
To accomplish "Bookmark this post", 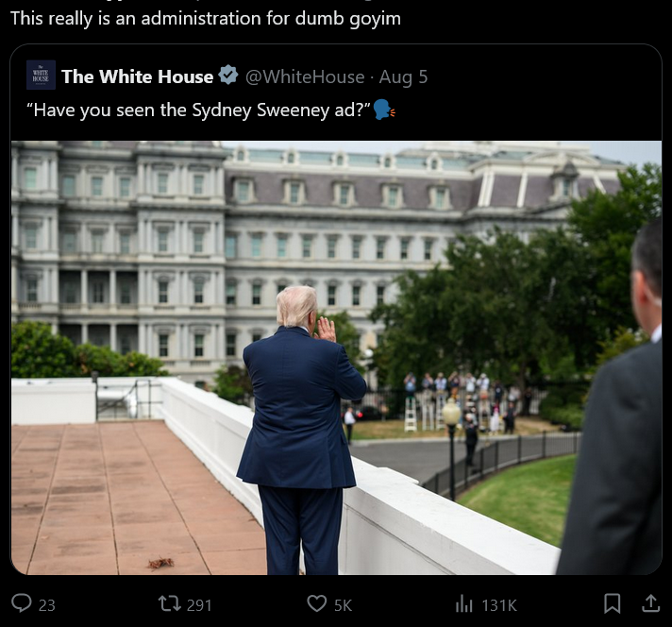I will pyautogui.click(x=612, y=603).
